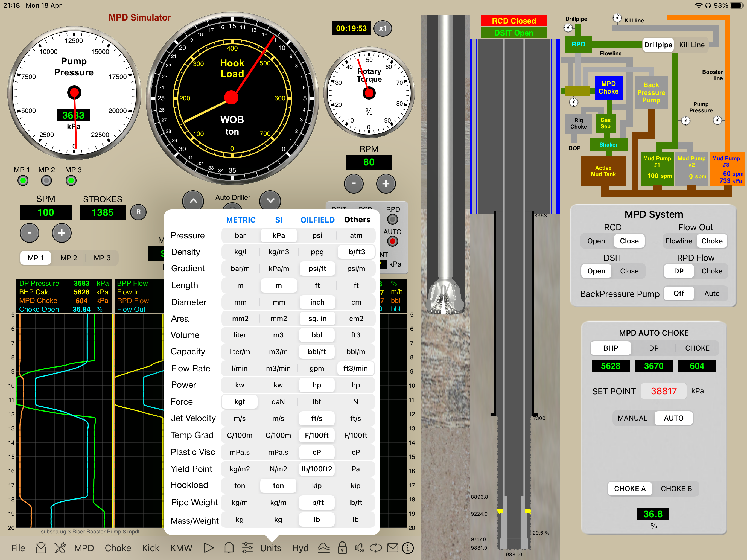Switch choke mode to MANUAL
Viewport: 747px width, 560px height.
click(x=632, y=418)
